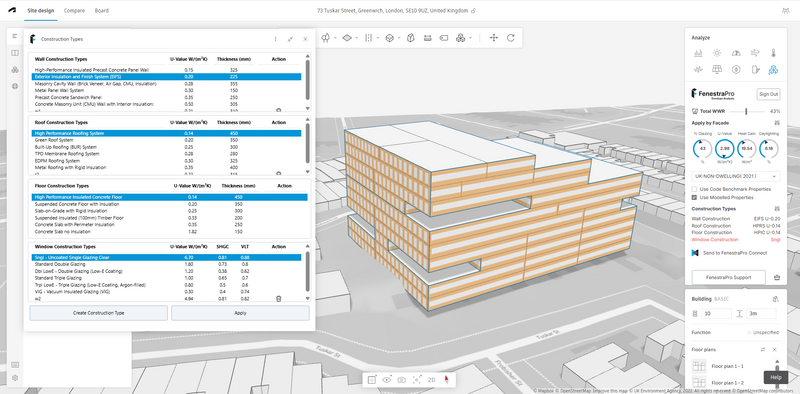The height and width of the screenshot is (394, 800).
Task: Click the % Glazing circular dial
Action: 703,149
